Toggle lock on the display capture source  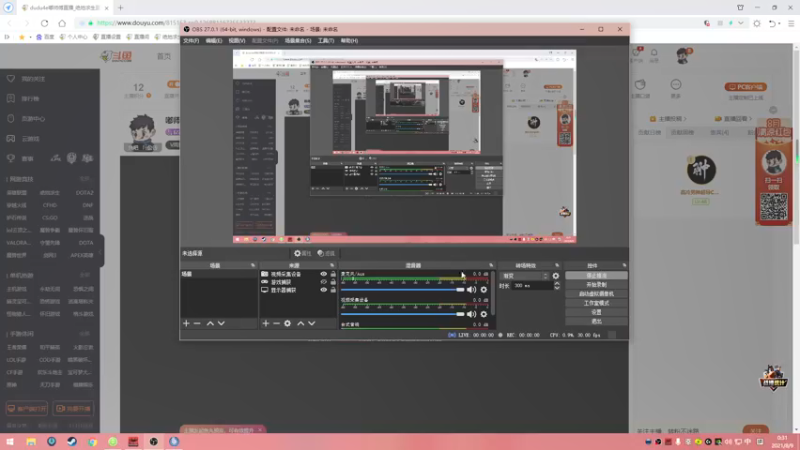point(333,290)
